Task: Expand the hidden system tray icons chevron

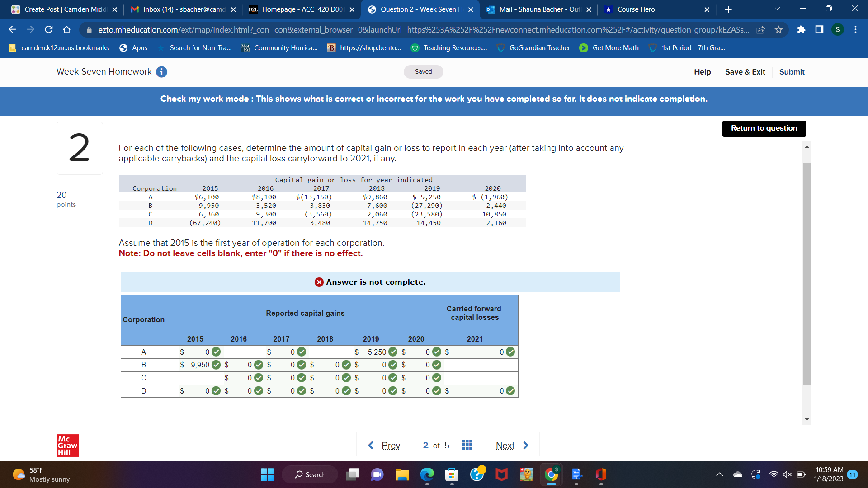Action: click(x=719, y=474)
